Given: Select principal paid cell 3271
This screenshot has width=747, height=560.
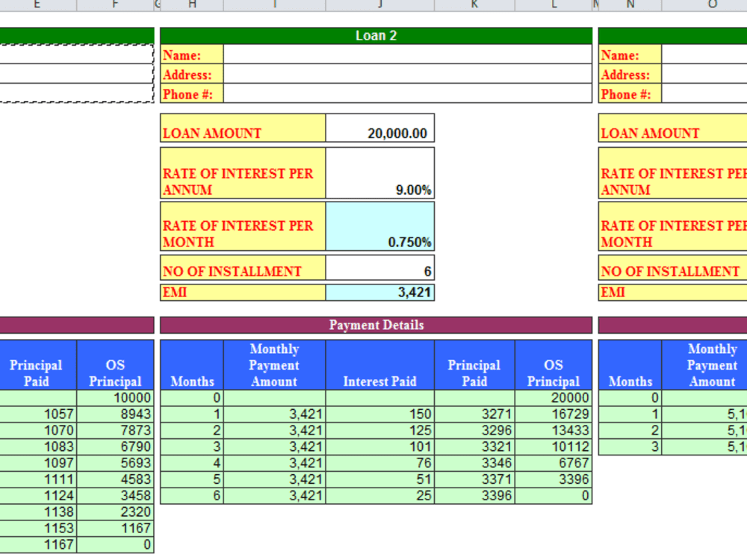Looking at the screenshot, I should [474, 414].
